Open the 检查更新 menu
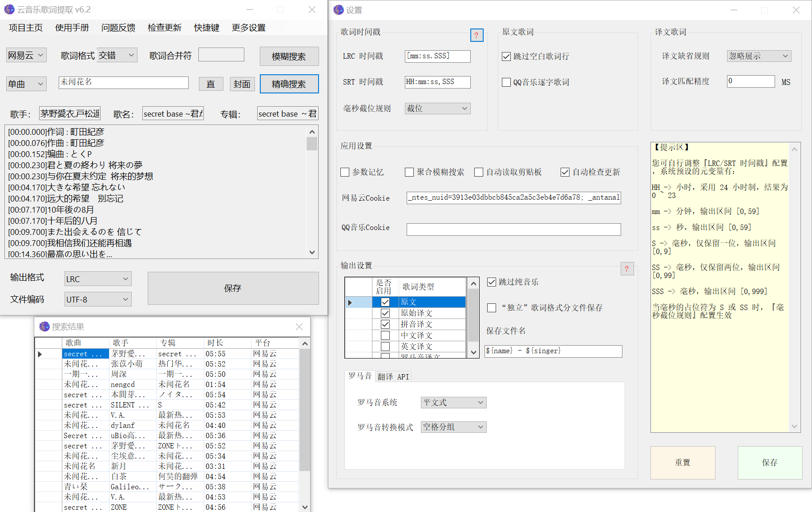 [165, 28]
